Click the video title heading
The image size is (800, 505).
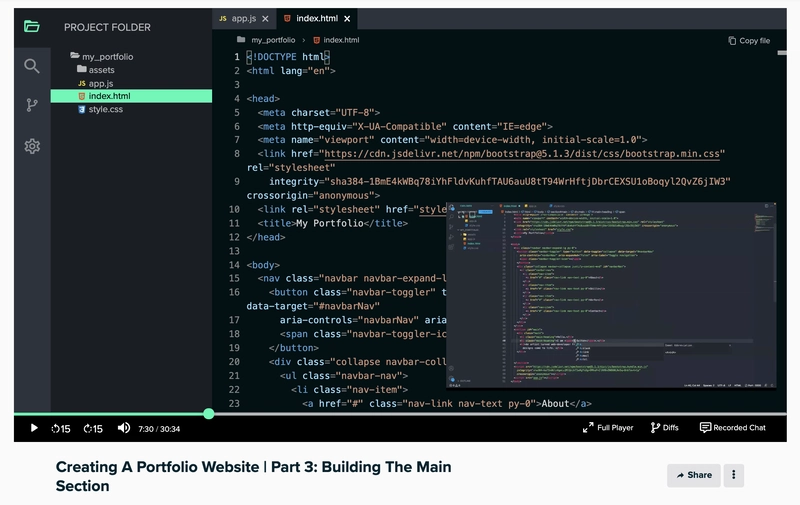(x=254, y=476)
